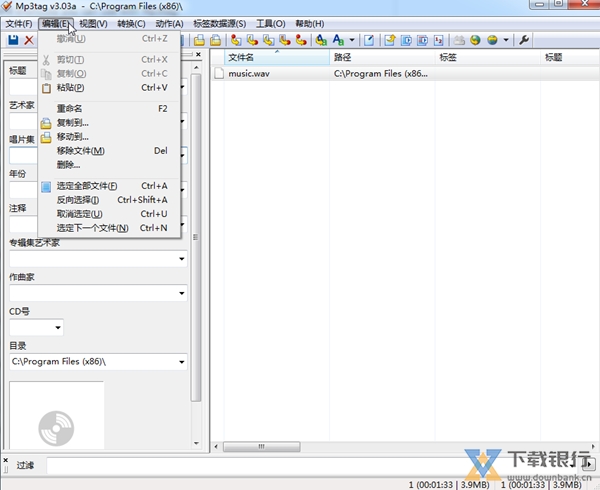Click the C:\Program Files (x86... path cell
Viewport: 600px width, 490px height.
[x=381, y=73]
